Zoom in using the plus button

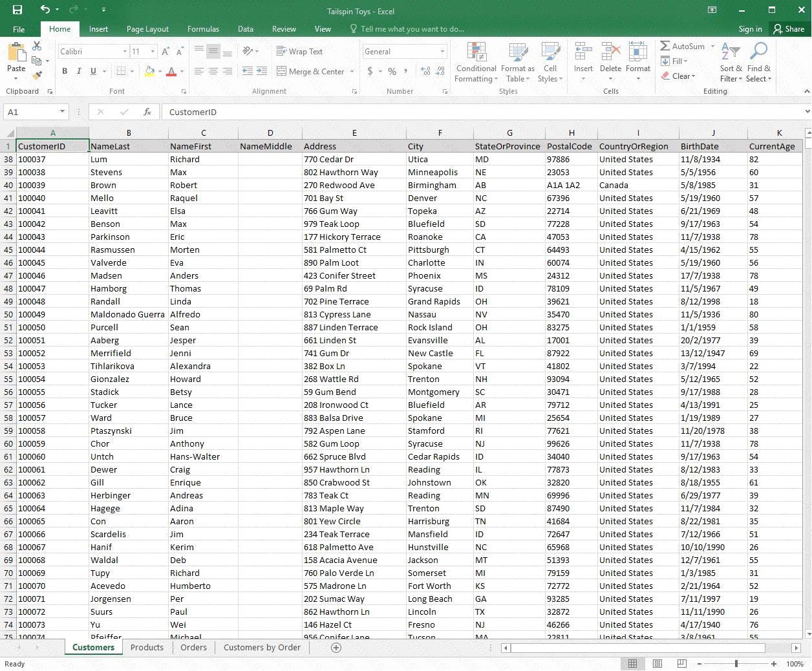pos(773,664)
